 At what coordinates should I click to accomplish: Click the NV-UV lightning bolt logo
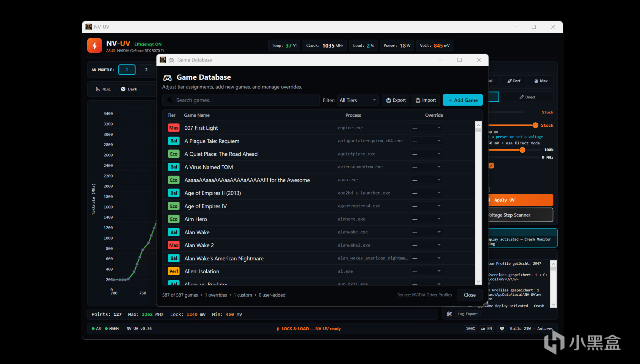pos(95,45)
